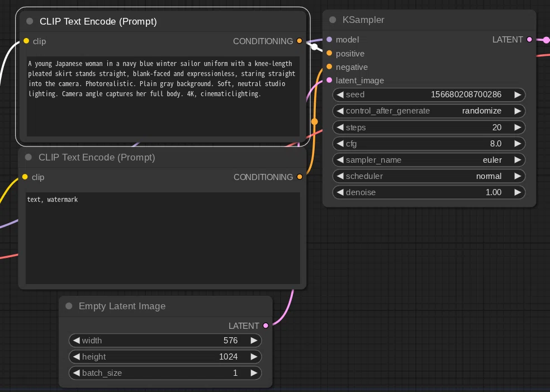
Task: Collapse the KSampler node via its gray dot
Action: [x=333, y=20]
